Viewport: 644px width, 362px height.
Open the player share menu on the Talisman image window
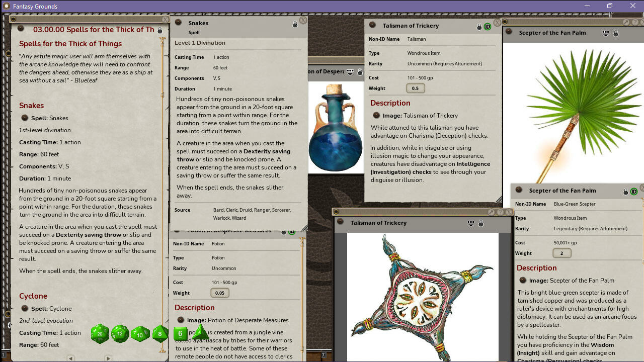coord(471,223)
